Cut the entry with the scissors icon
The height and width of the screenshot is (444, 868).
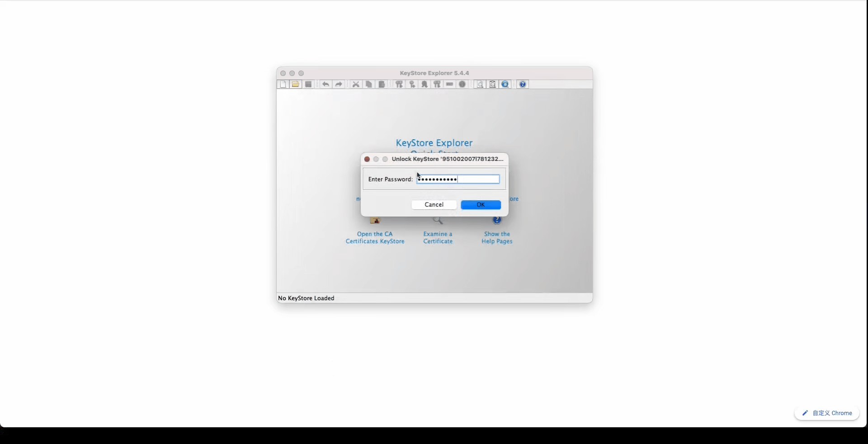356,85
